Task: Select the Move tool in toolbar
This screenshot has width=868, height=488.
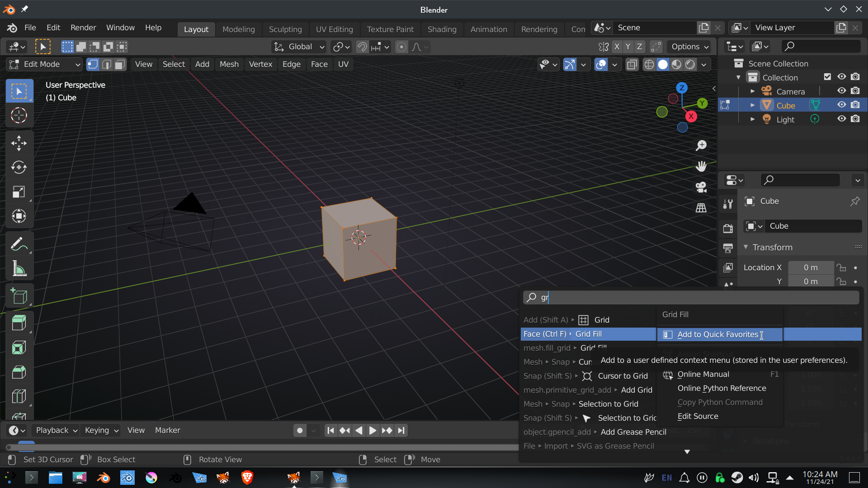Action: click(19, 143)
